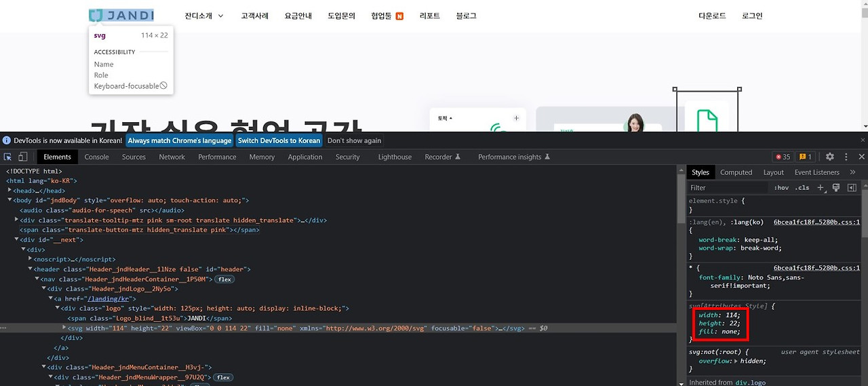
Task: Click the width: 114 style value
Action: (730, 315)
